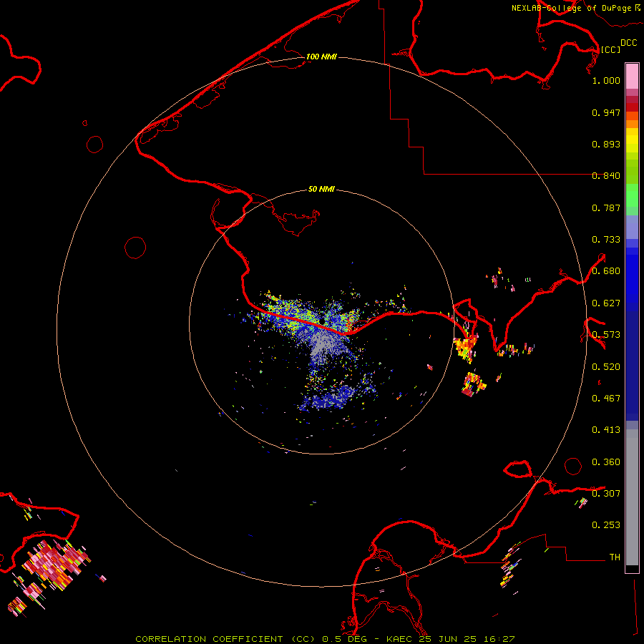Image resolution: width=644 pixels, height=644 pixels.
Task: Click the 0.467 scale value
Action: [x=606, y=399]
